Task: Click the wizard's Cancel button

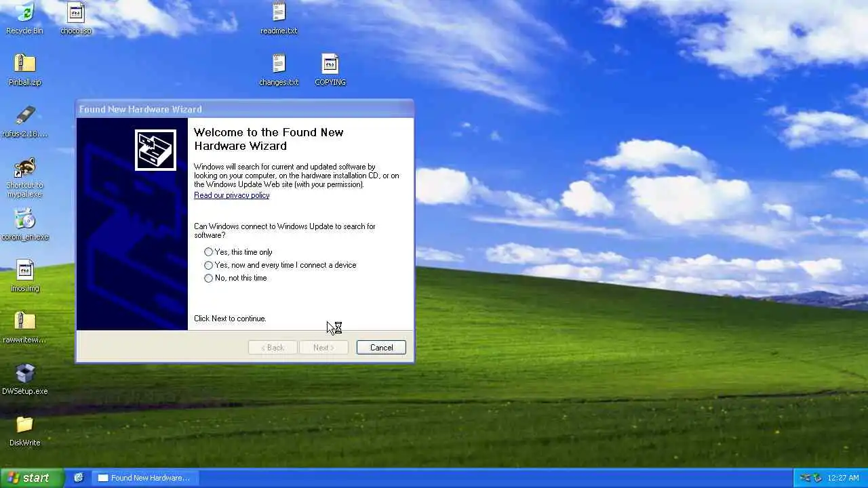Action: [381, 348]
